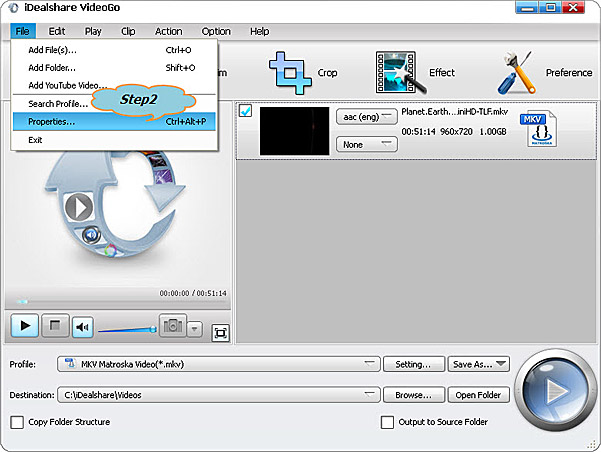Open the Effect film-strip icon
This screenshot has width=601, height=452.
[x=401, y=72]
